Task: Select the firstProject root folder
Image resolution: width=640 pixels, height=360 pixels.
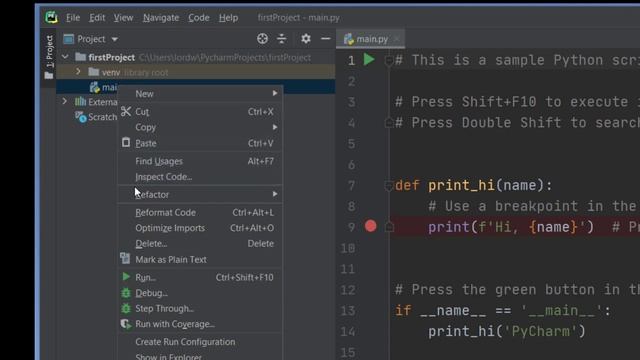Action: (111, 58)
